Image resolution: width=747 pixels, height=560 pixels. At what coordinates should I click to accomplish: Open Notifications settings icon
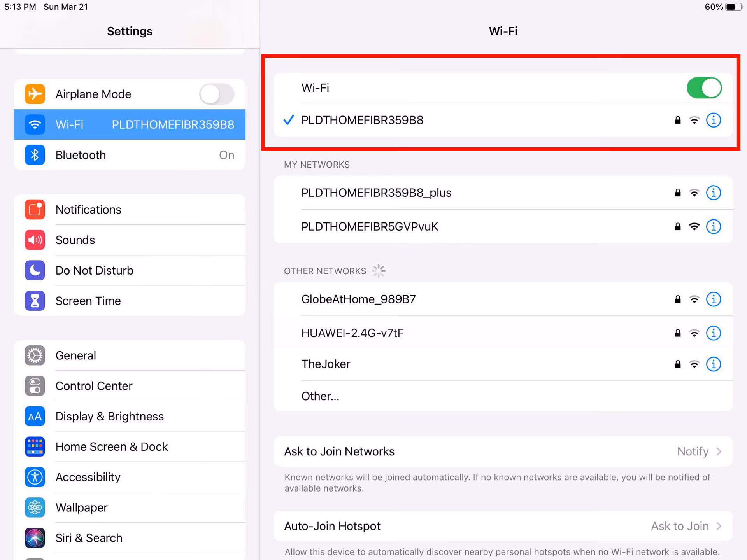[x=35, y=209]
